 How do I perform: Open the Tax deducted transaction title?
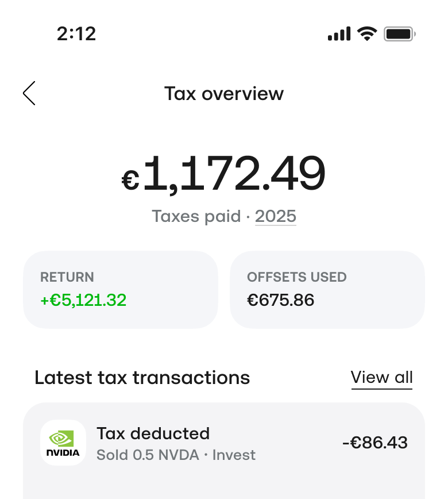point(153,433)
